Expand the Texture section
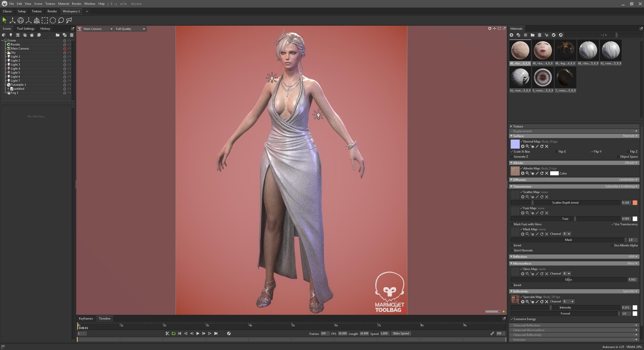The width and height of the screenshot is (644, 350). 511,126
